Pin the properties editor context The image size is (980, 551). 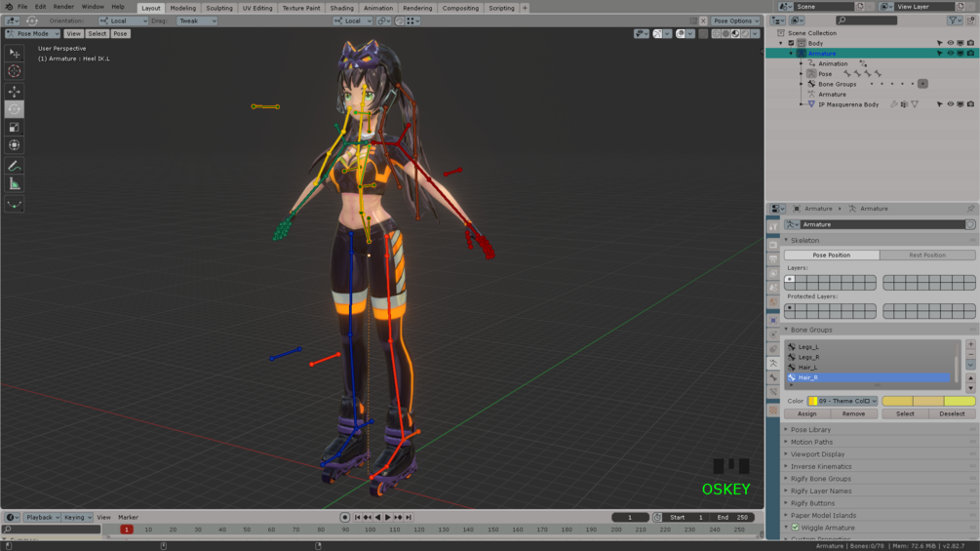pyautogui.click(x=970, y=209)
